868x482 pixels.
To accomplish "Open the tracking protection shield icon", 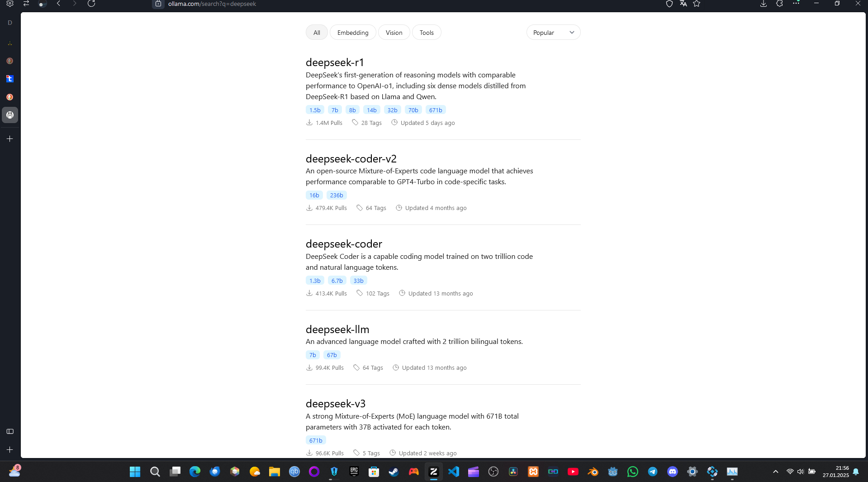I will [669, 4].
